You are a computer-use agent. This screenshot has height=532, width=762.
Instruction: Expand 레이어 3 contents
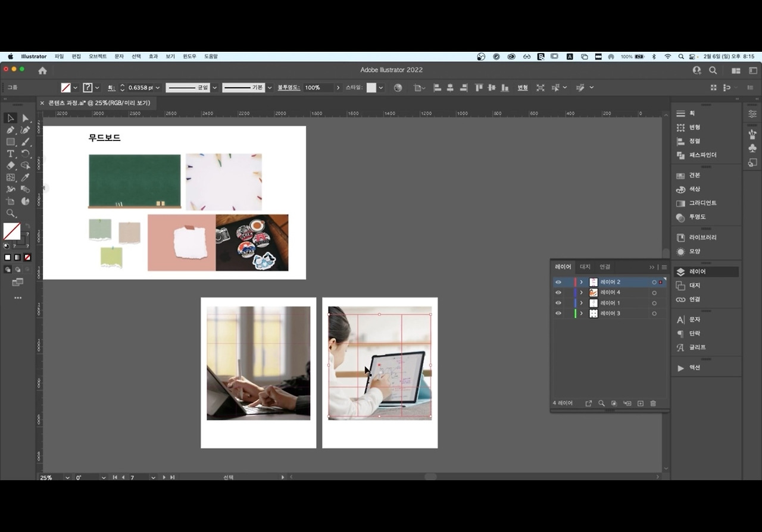(x=582, y=314)
